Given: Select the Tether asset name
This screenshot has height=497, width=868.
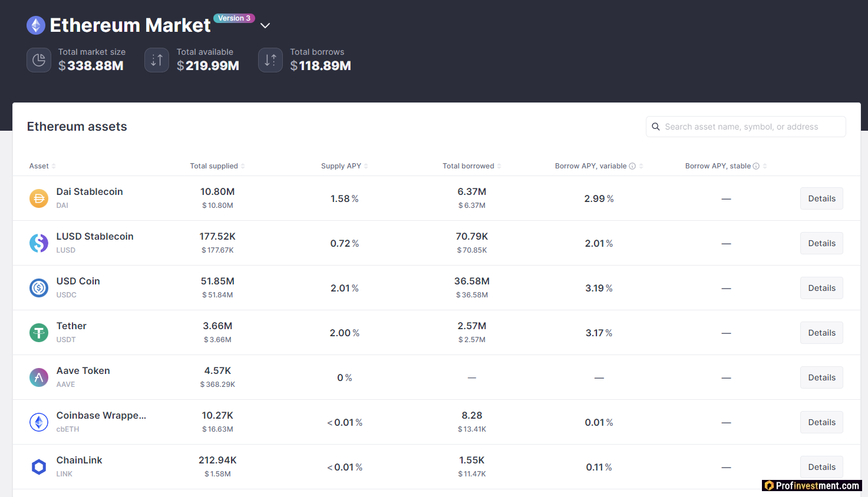Looking at the screenshot, I should pos(71,326).
